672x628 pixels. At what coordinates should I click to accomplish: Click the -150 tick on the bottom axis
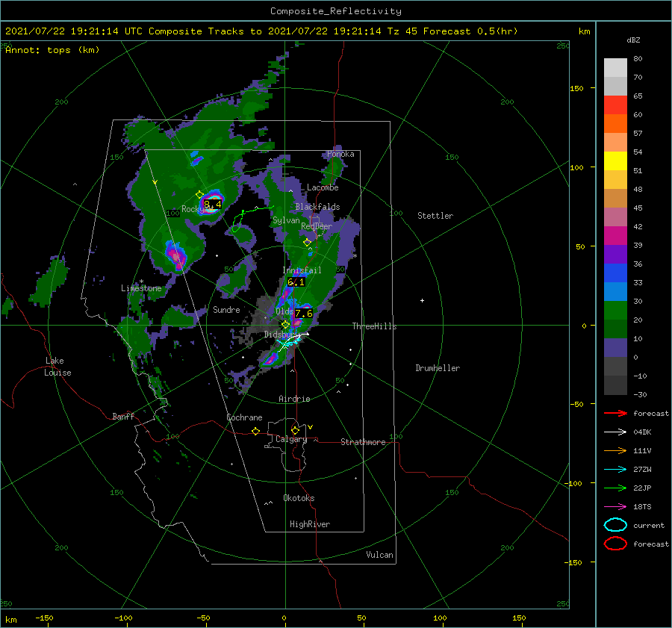pyautogui.click(x=45, y=618)
